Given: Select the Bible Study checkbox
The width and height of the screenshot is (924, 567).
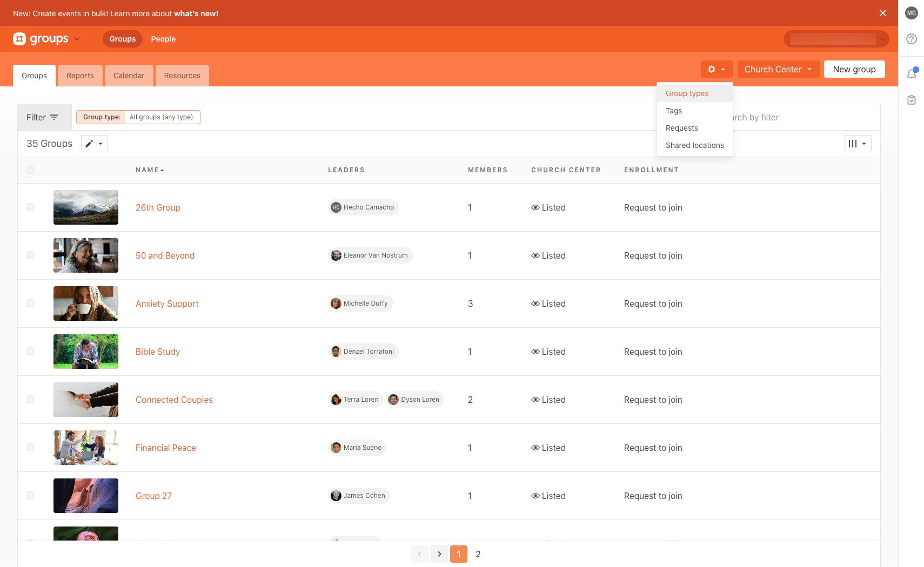Looking at the screenshot, I should (30, 351).
